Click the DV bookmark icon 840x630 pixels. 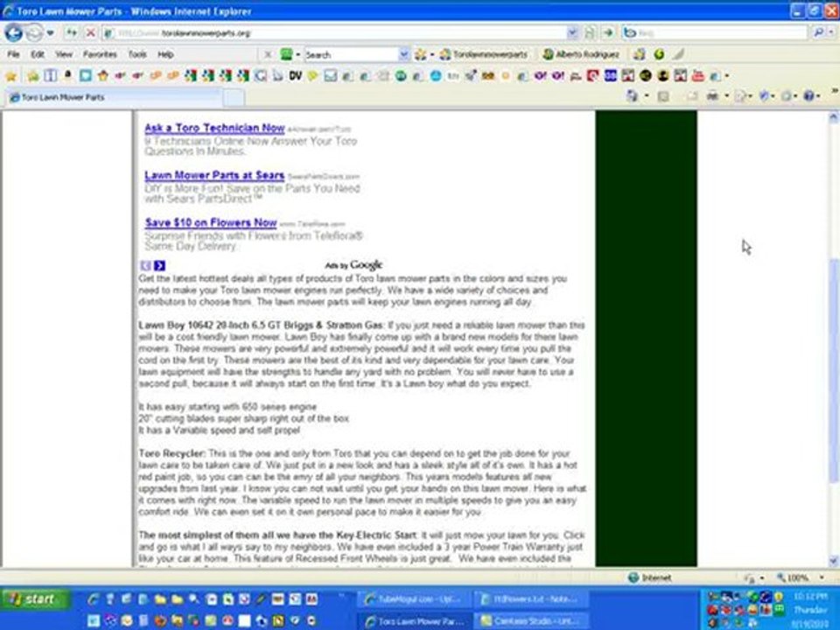coord(295,76)
